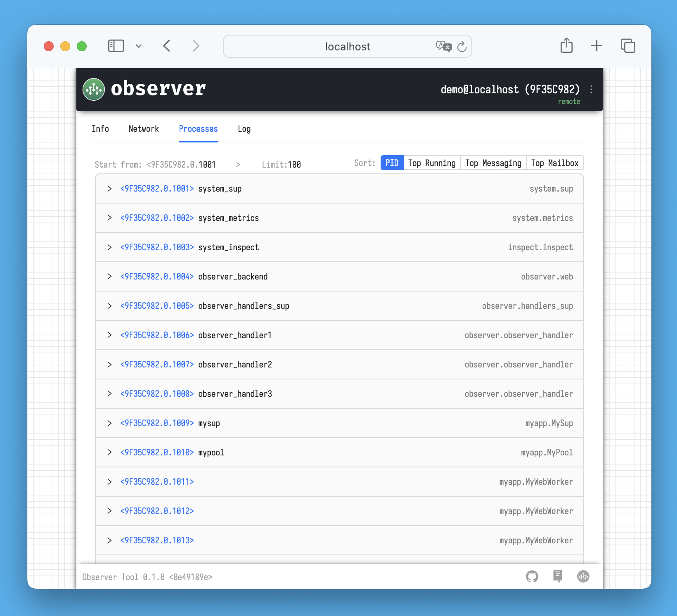
Task: Sort processes by PID
Action: (x=392, y=163)
